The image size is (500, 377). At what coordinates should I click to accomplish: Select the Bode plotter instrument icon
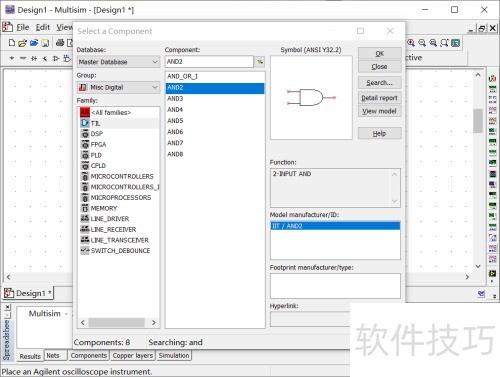[x=492, y=131]
